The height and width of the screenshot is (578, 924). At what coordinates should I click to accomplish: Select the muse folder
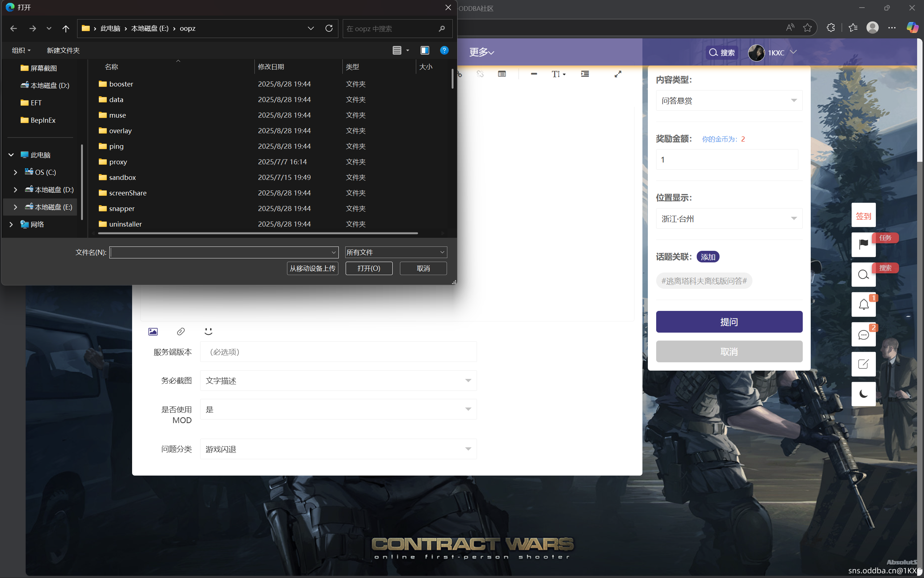(117, 115)
